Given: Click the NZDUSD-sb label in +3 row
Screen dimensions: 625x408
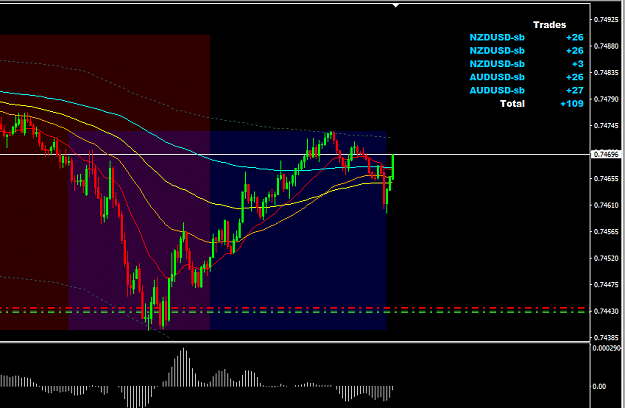Looking at the screenshot, I should pos(497,64).
